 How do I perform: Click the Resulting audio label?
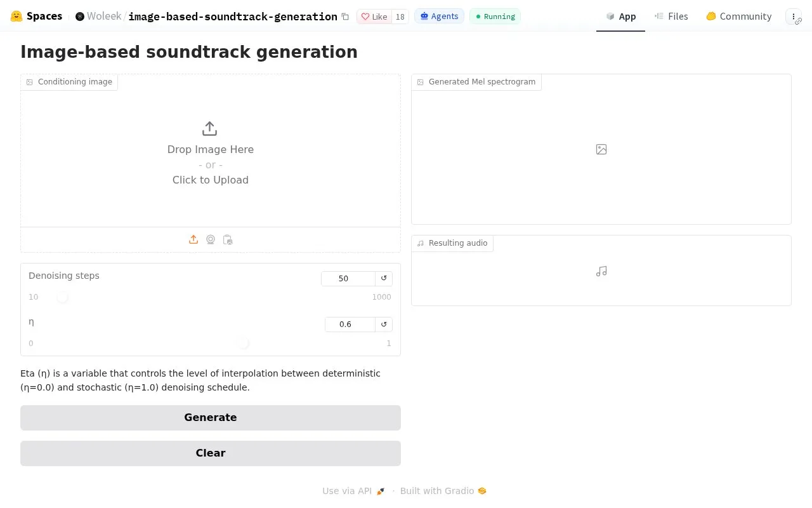(x=452, y=243)
